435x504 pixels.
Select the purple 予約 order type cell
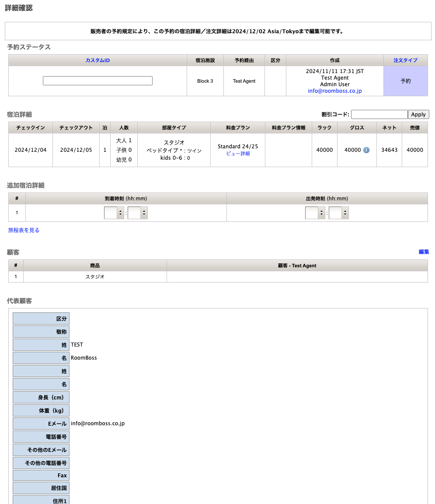(405, 81)
